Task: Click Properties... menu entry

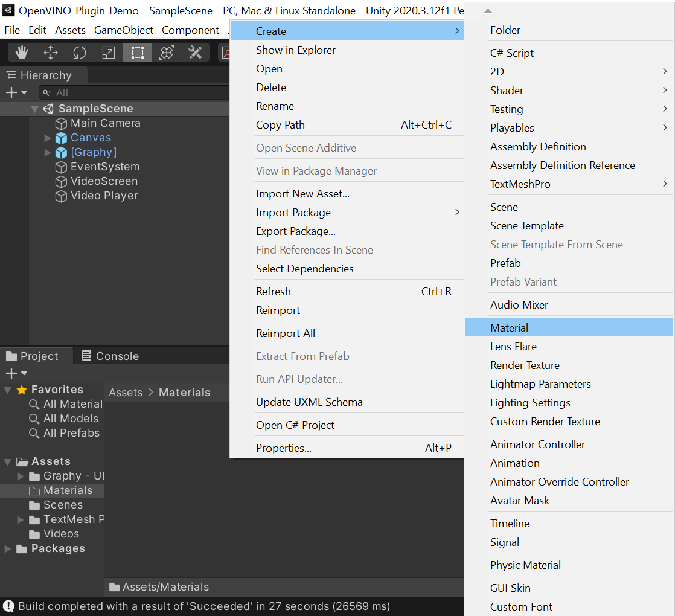Action: 347,448
